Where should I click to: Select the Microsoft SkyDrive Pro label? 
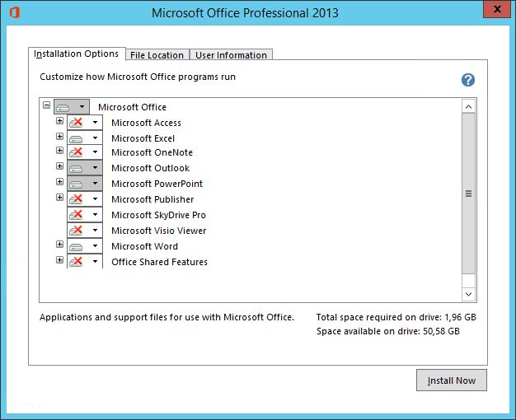158,215
